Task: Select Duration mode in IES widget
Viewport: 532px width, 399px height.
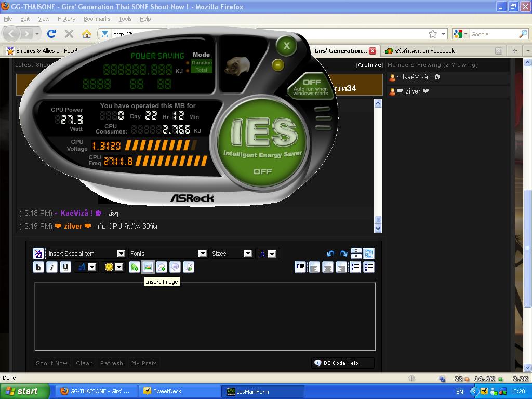Action: [x=201, y=63]
